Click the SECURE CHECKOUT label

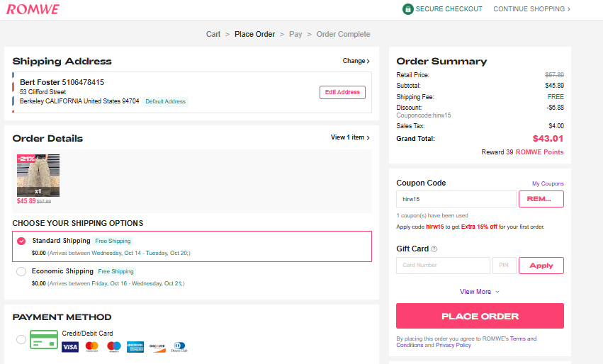(x=449, y=8)
